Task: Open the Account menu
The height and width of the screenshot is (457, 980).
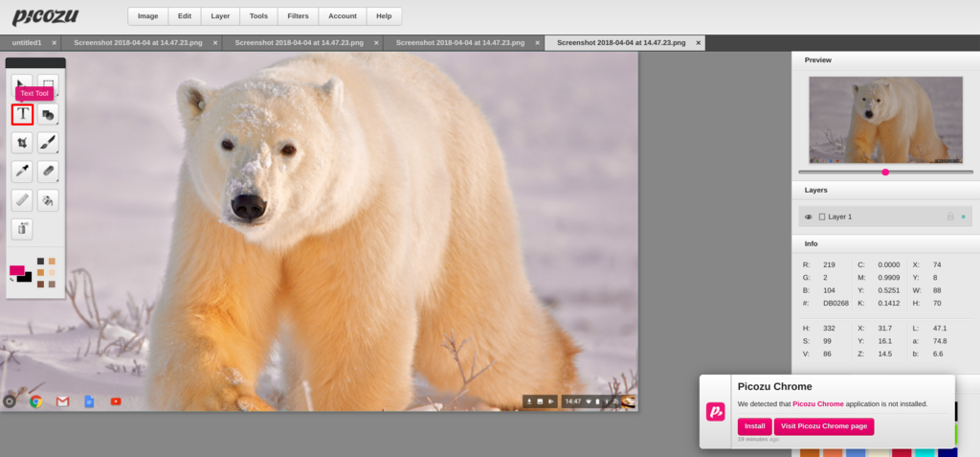Action: [x=343, y=16]
